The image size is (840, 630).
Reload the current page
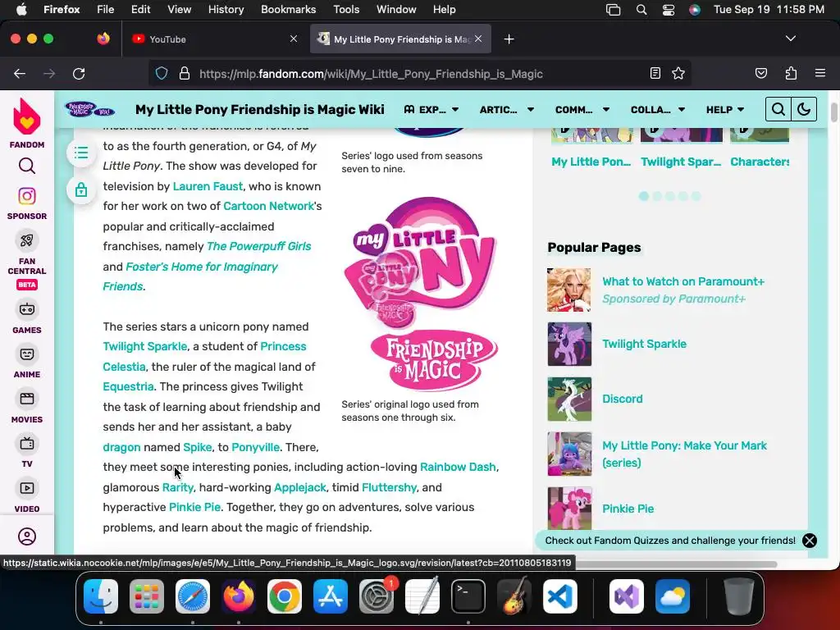tap(79, 73)
